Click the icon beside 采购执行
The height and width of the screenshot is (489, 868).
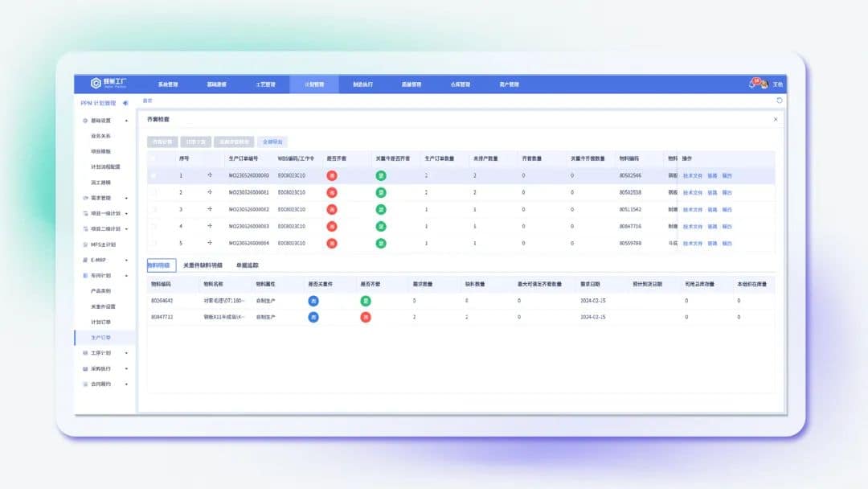[85, 368]
